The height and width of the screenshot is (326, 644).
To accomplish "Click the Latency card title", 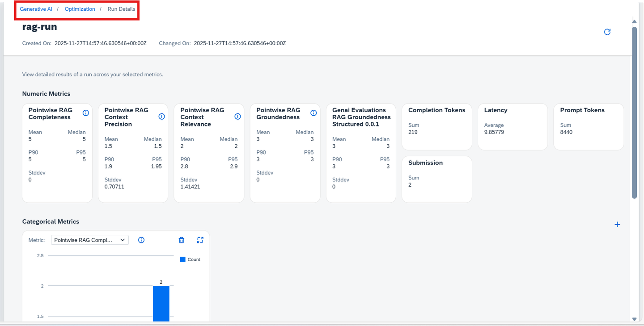I will tap(496, 110).
